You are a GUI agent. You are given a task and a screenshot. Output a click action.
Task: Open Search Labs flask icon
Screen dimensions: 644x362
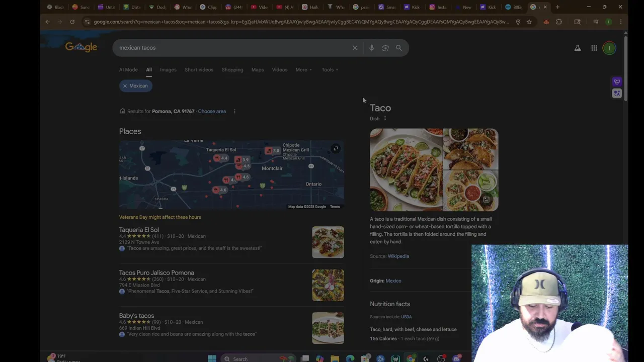[x=578, y=48]
